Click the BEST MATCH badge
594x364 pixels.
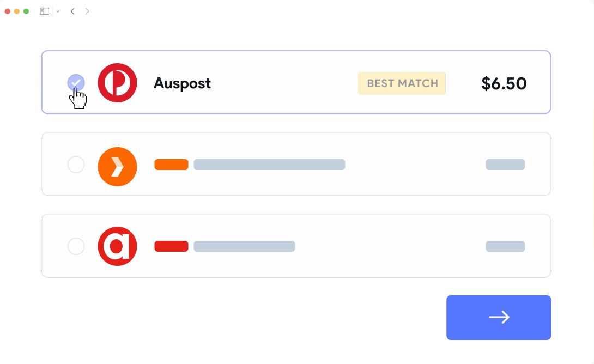coord(402,83)
